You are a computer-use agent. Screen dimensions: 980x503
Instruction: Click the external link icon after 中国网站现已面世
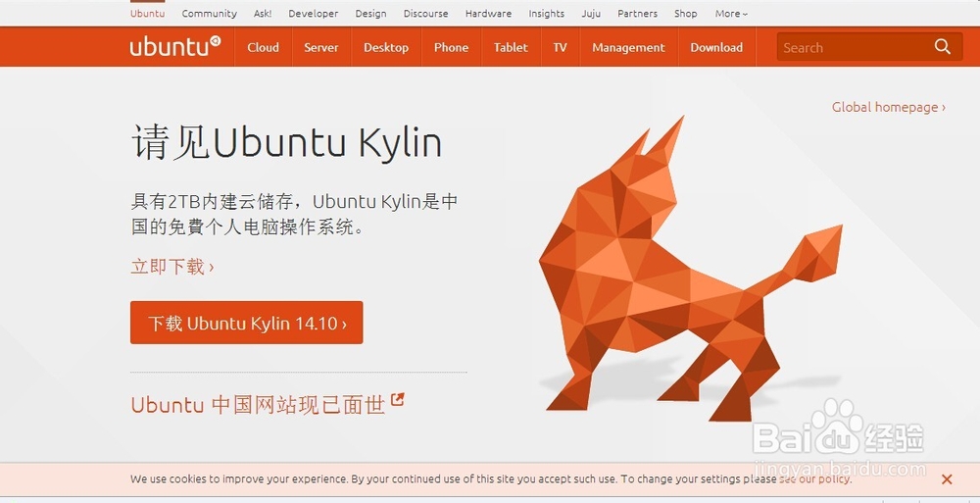(x=398, y=399)
